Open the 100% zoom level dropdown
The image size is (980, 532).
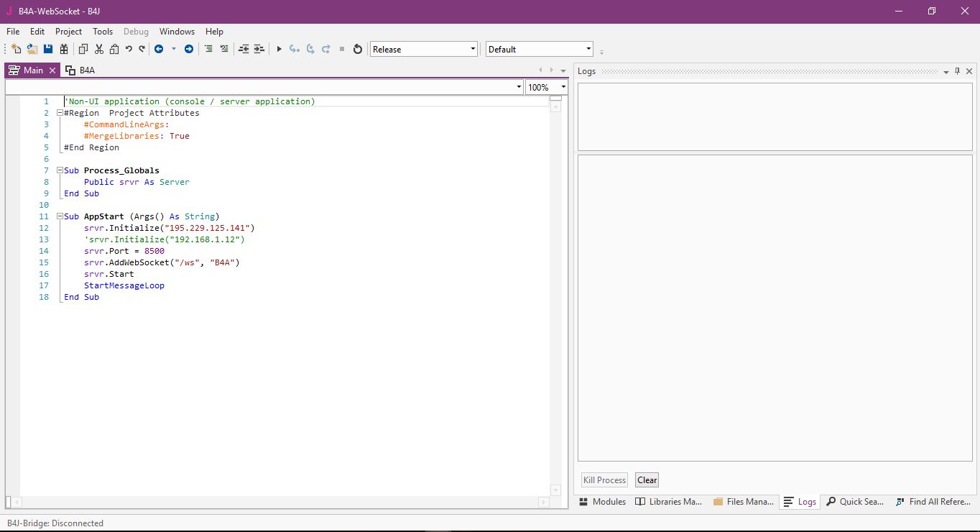click(563, 87)
